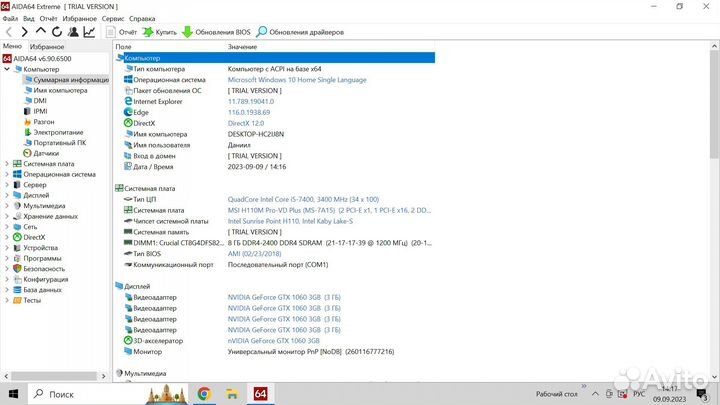Select IPMI tree item

[x=40, y=111]
